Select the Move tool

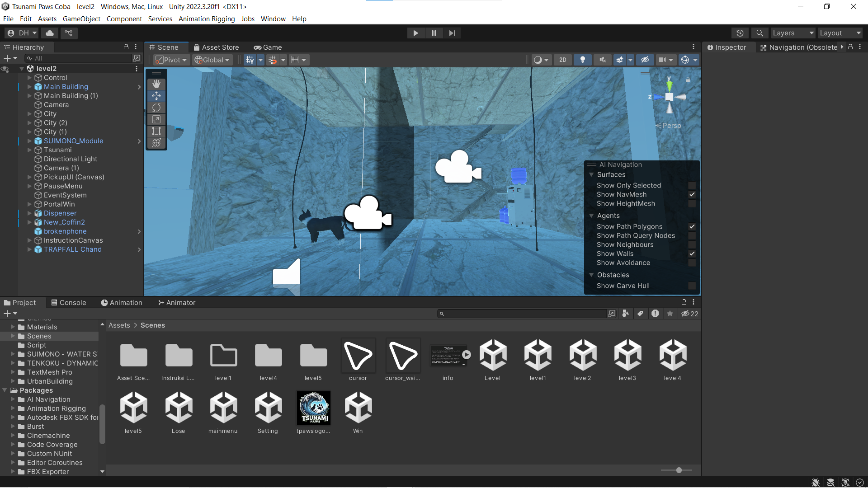click(x=156, y=95)
